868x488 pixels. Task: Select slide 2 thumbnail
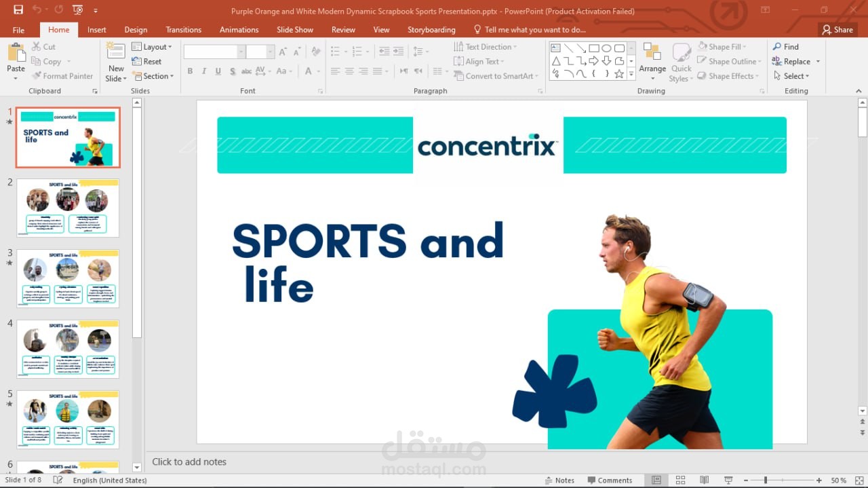tap(68, 208)
